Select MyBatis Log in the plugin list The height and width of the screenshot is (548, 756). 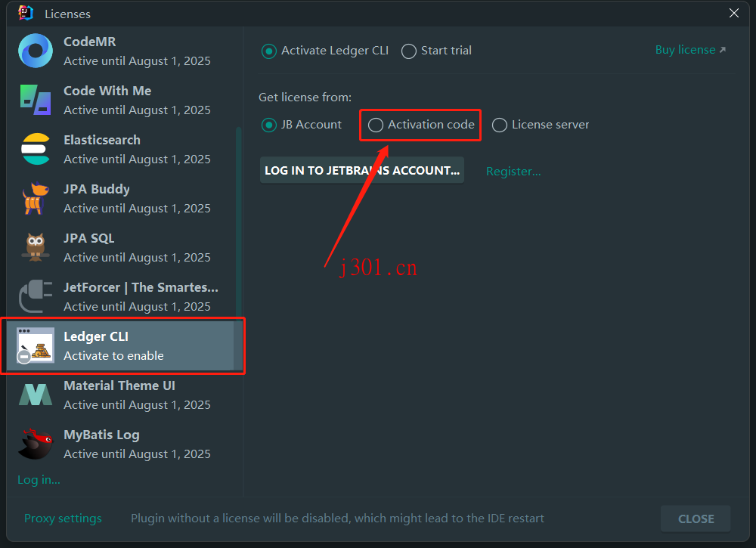tap(120, 444)
